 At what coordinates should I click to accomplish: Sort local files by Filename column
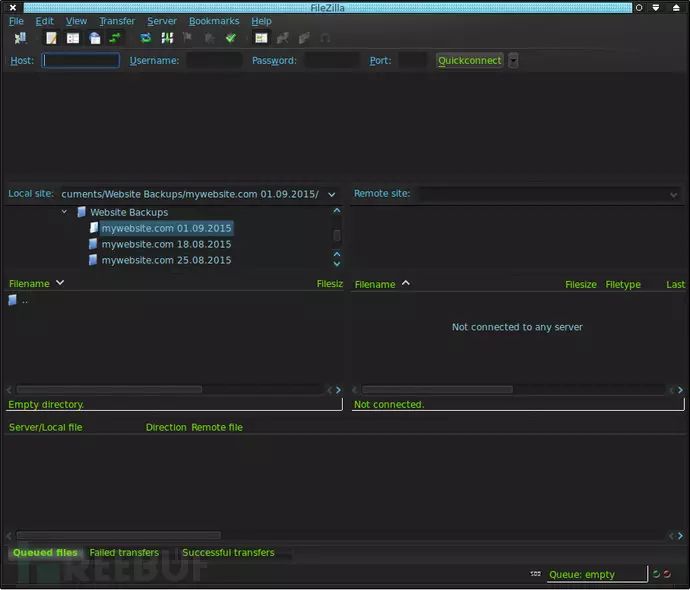(29, 284)
